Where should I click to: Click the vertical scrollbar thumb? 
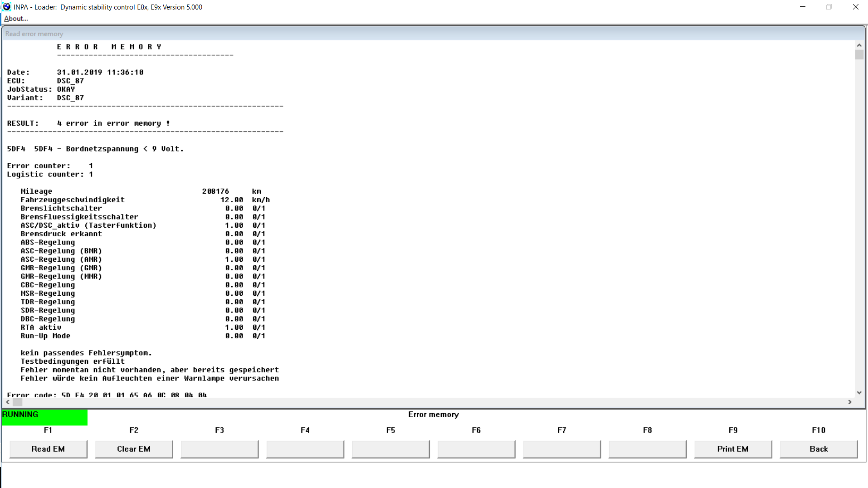click(859, 55)
